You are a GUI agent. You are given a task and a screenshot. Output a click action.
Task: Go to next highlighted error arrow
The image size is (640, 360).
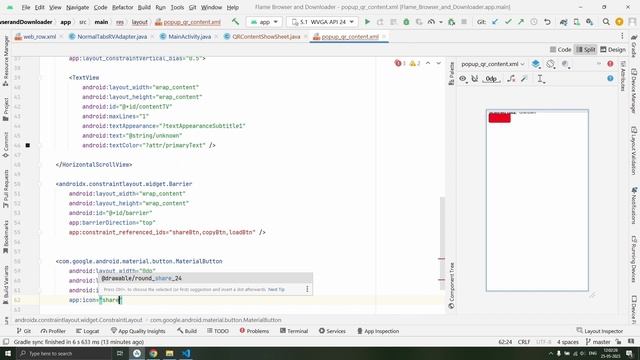[439, 63]
